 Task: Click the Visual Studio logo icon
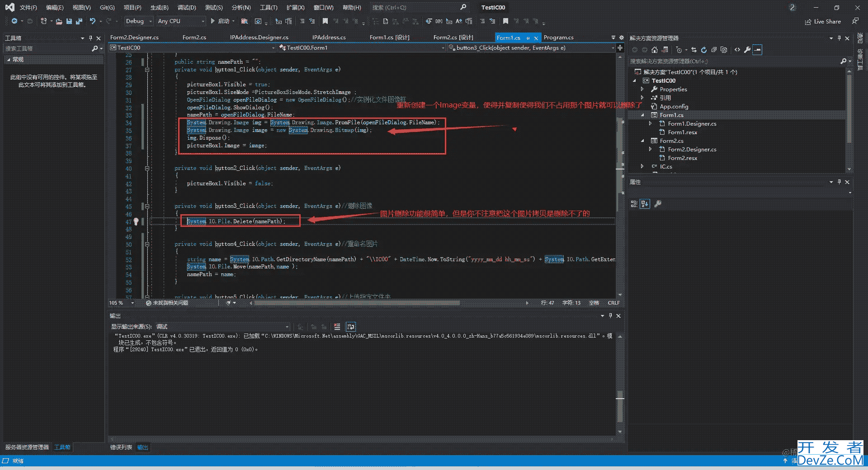(9, 7)
